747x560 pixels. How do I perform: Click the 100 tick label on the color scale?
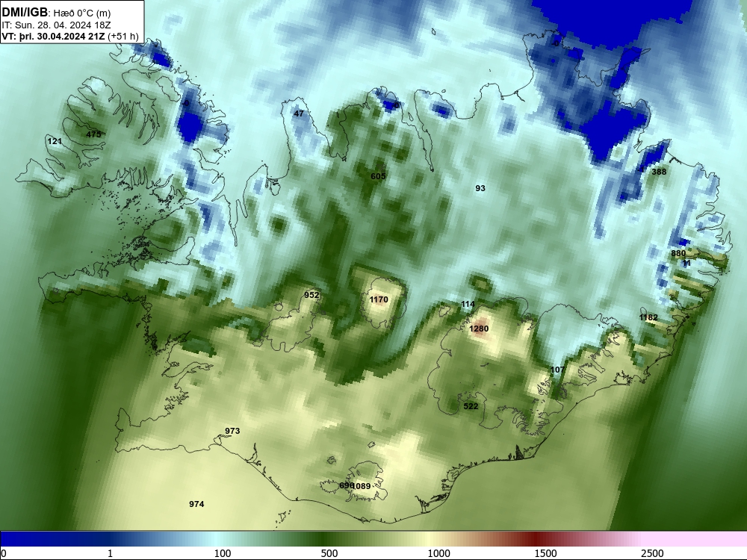[223, 553]
